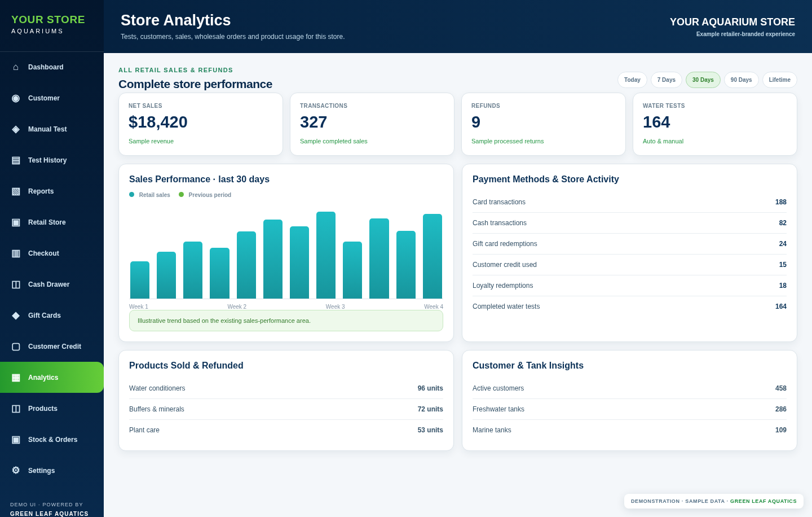
Task: Click the Analytics grid icon
Action: click(x=16, y=378)
